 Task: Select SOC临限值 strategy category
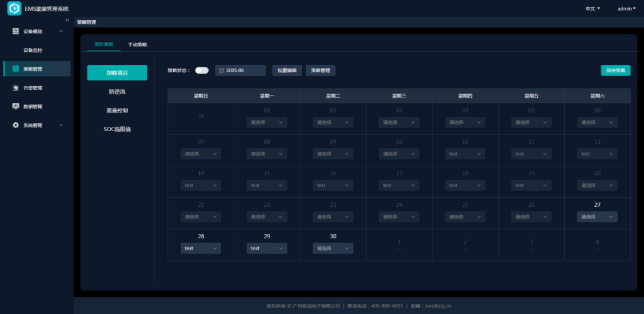tap(117, 129)
